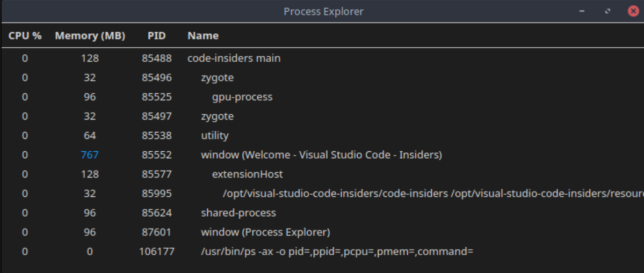Viewport: 644px width, 273px height.
Task: Select the gpu-process row
Action: click(322, 97)
